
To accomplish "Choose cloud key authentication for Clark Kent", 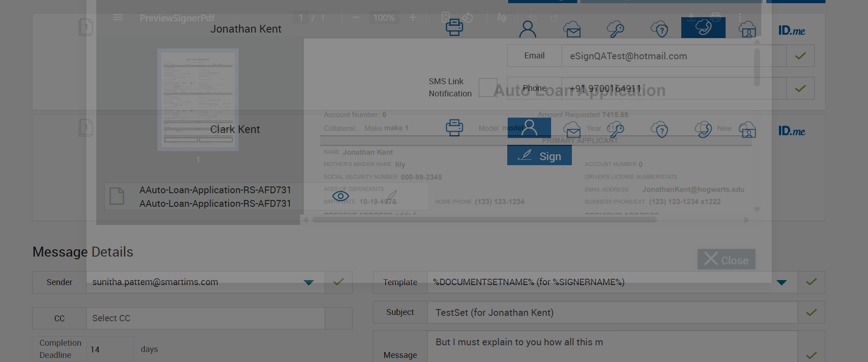I will [x=615, y=130].
